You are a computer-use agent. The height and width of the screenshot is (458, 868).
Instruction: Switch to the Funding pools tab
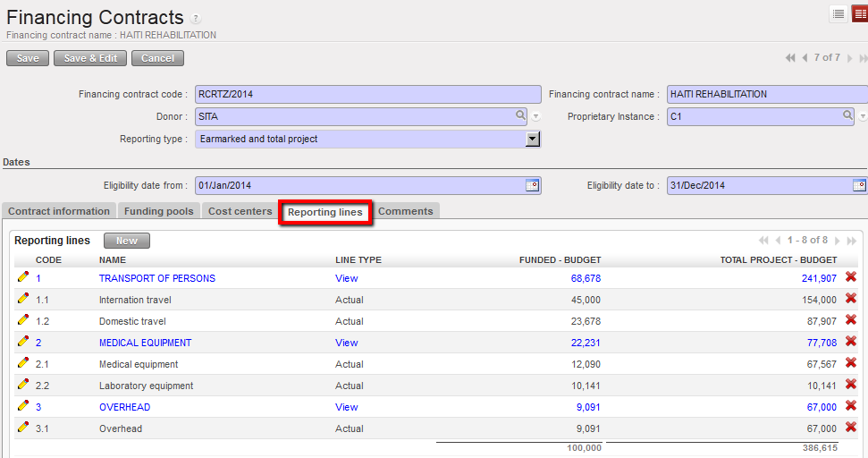157,211
